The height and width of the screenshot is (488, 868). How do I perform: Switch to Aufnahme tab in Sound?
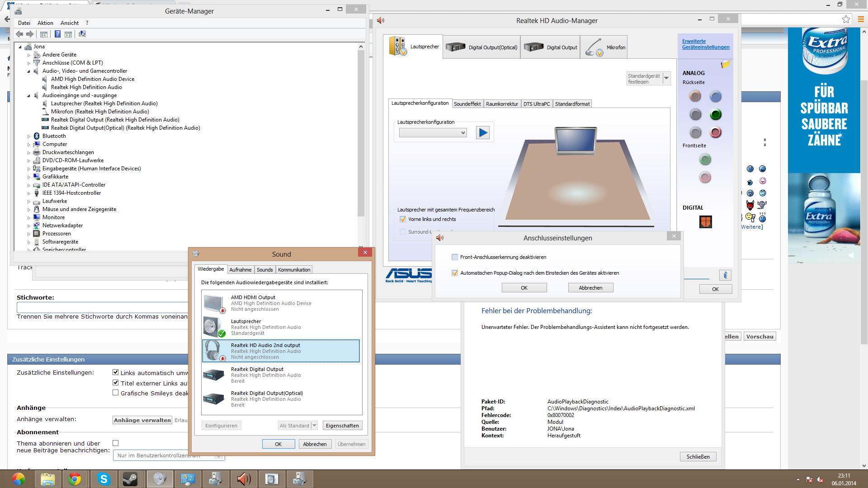pyautogui.click(x=241, y=270)
